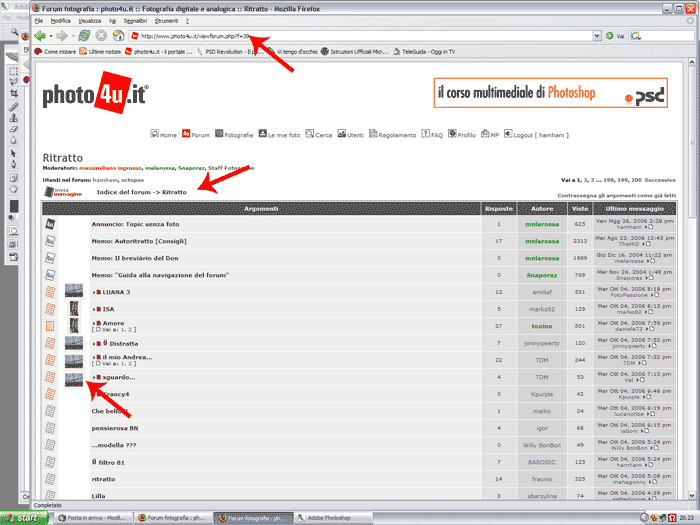
Task: Go to the browser Home icon
Action: 119,35
